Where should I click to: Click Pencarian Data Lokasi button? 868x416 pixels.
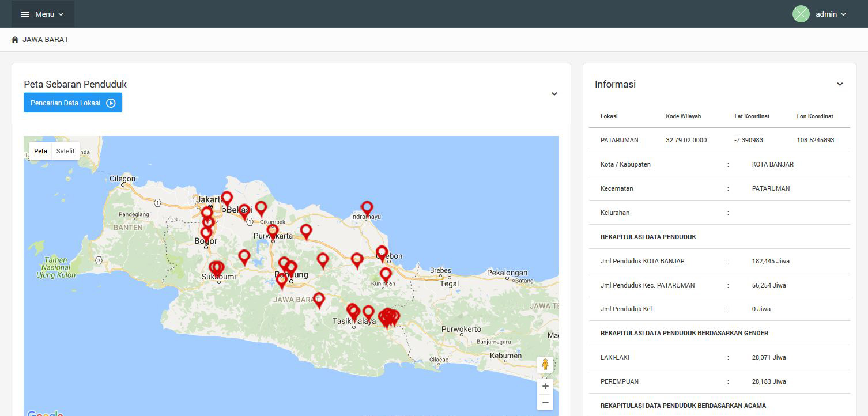[73, 103]
